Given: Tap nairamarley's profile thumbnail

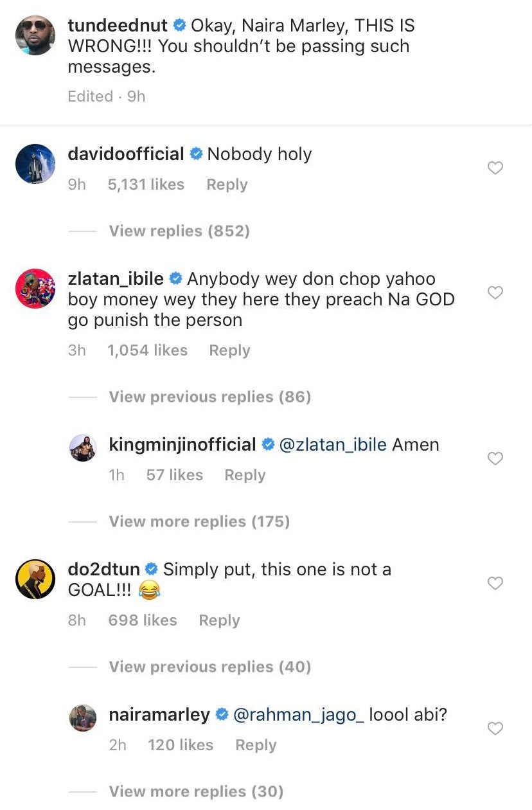Looking at the screenshot, I should point(82,718).
